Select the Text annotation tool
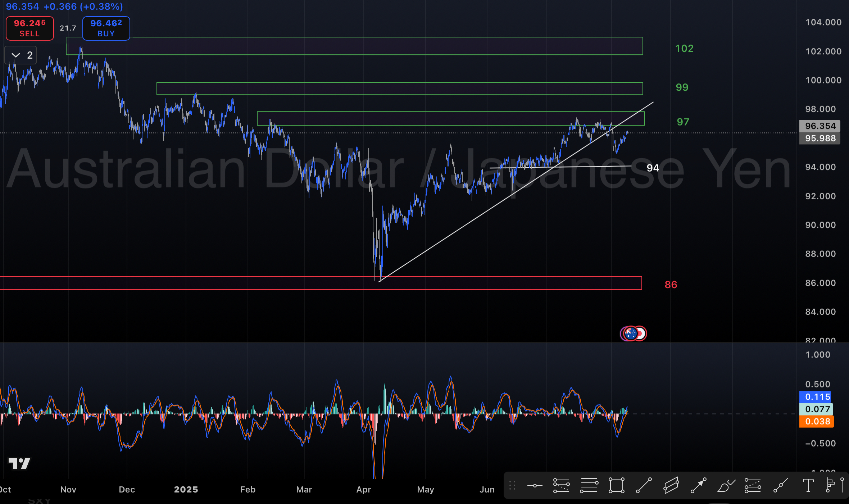Viewport: 849px width, 504px height. (808, 486)
